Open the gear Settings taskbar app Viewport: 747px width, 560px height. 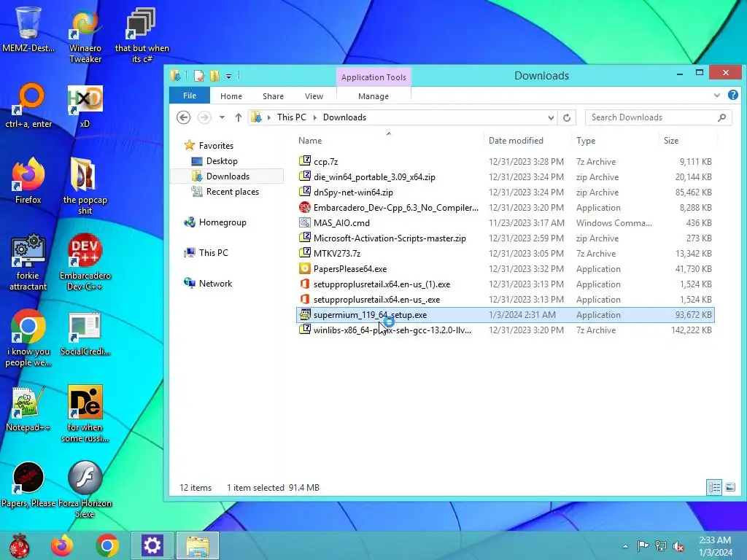point(152,545)
